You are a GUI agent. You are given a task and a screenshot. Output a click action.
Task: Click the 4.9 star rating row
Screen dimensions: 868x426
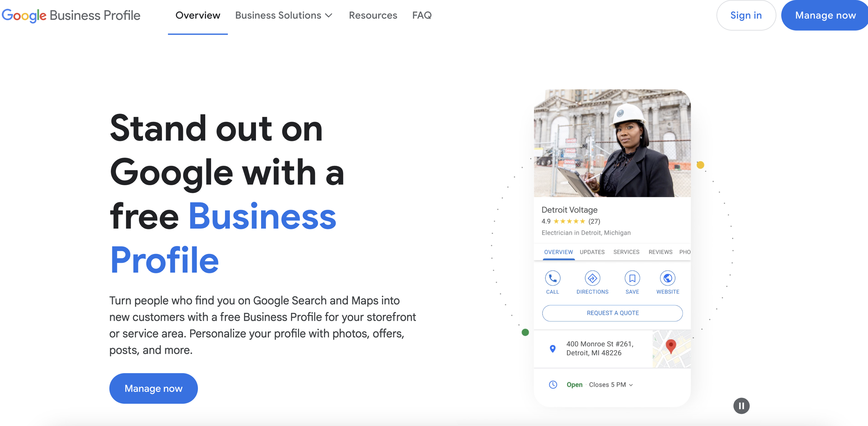(571, 221)
